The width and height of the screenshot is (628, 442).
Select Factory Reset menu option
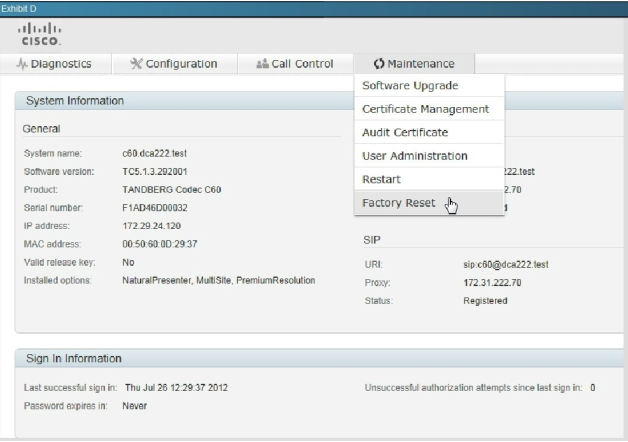pos(429,203)
